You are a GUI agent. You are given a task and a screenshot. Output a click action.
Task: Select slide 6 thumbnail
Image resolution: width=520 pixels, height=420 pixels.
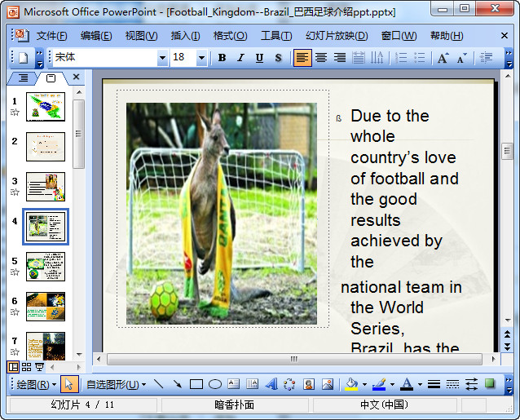pyautogui.click(x=46, y=307)
